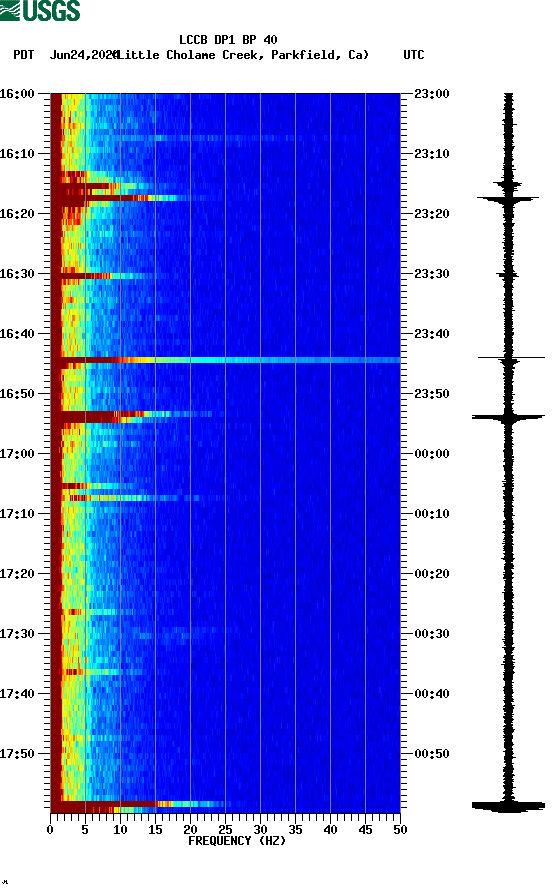Image resolution: width=552 pixels, height=893 pixels.
Task: Click the '17:50' PDT time label
Action: [17, 753]
